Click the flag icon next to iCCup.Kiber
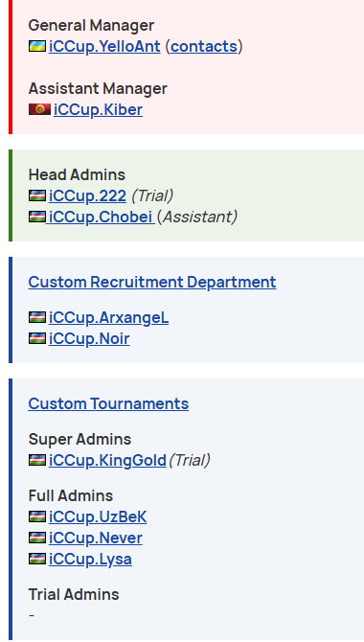 39,109
